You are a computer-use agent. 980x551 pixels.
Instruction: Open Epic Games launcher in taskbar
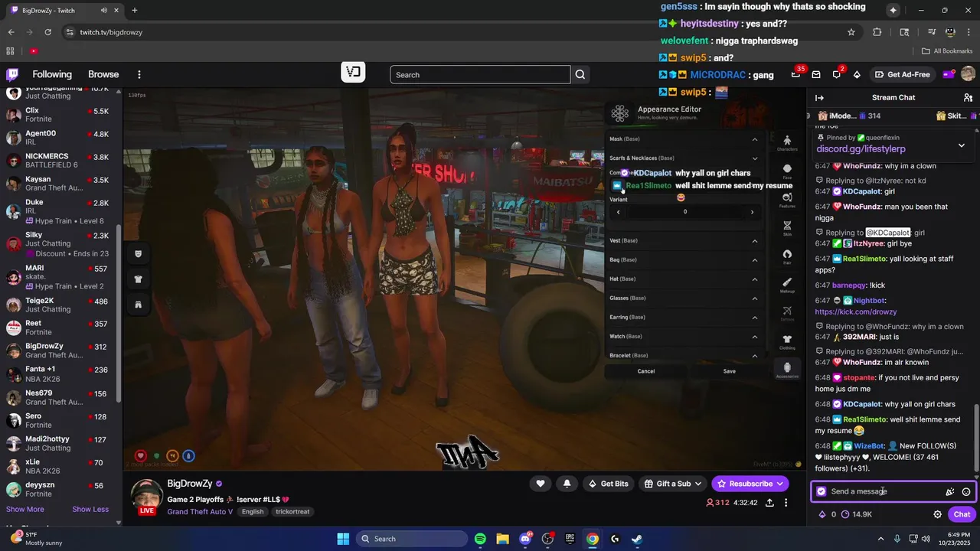pos(570,539)
